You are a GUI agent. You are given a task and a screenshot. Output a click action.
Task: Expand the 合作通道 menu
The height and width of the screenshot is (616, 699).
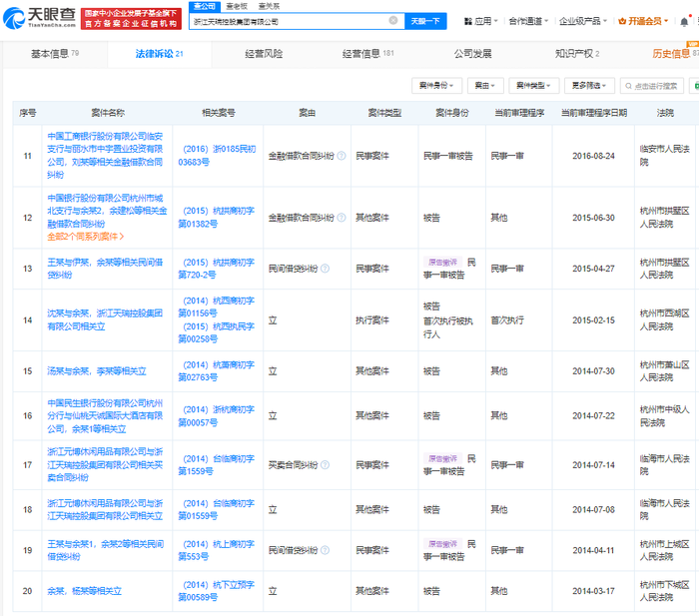[x=528, y=21]
